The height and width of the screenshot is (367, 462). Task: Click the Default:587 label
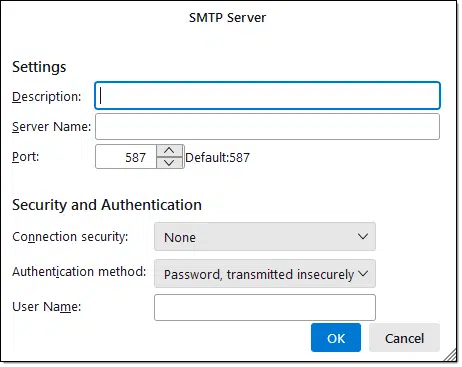click(x=217, y=157)
